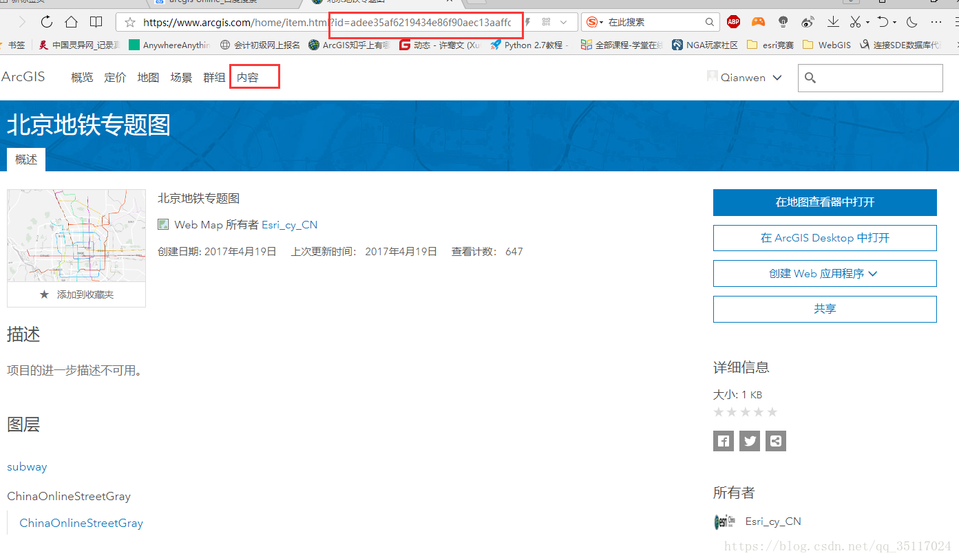Expand 创建 Web 应用程序 dropdown button
This screenshot has width=959, height=560.
click(825, 273)
